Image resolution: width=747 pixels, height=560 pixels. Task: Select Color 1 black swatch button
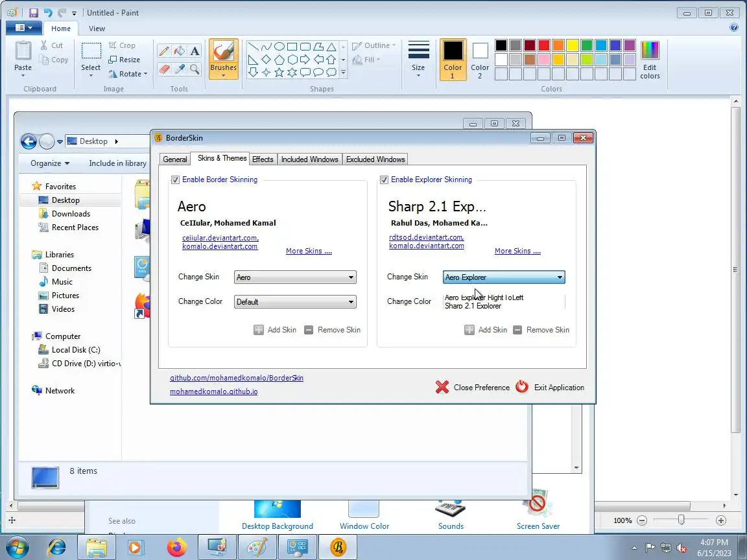(x=453, y=58)
